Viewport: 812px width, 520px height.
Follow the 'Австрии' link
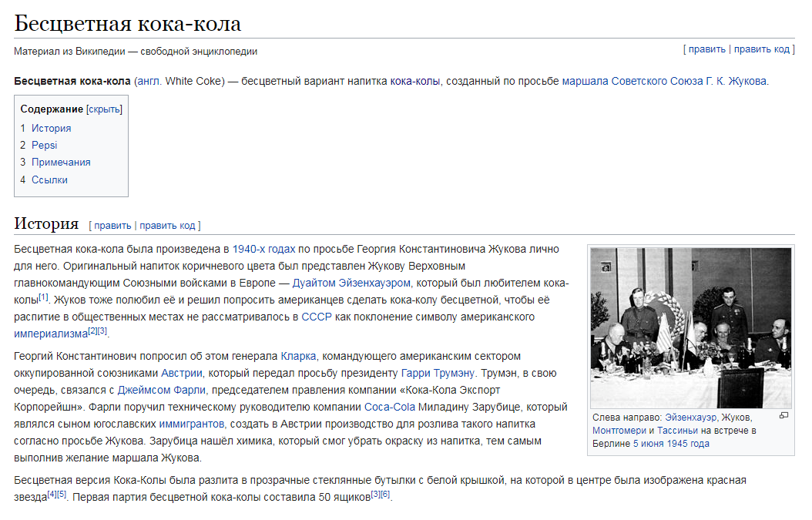[182, 374]
